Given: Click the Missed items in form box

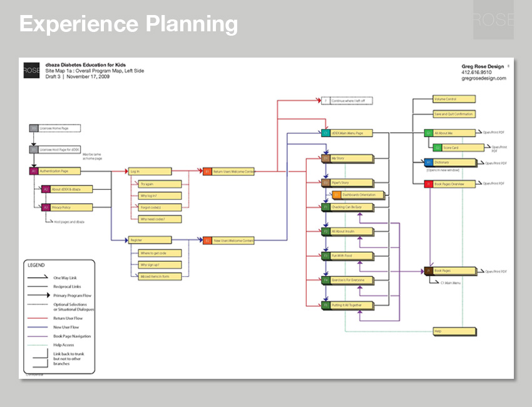Looking at the screenshot, I should (x=160, y=276).
